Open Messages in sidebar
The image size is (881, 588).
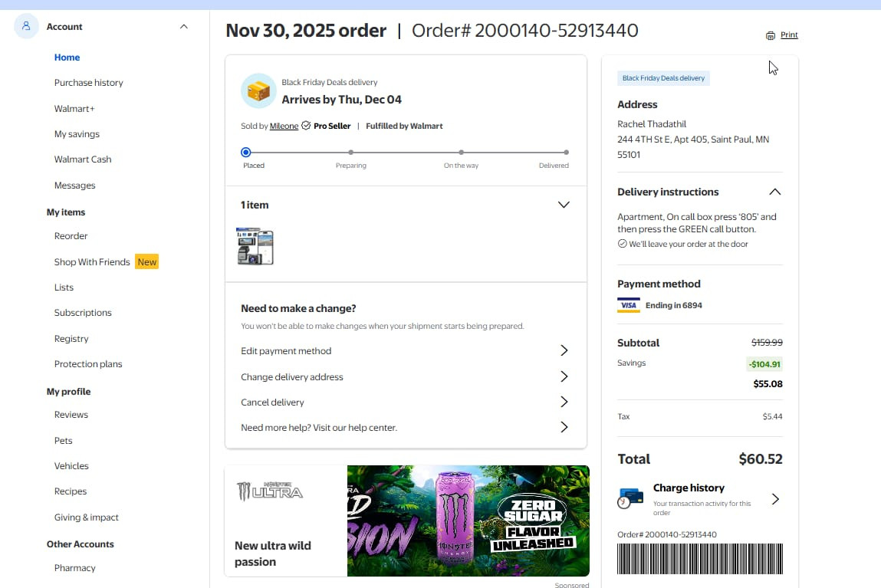(74, 186)
